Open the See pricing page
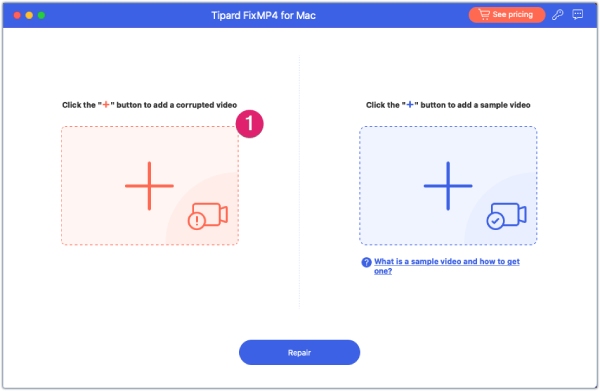Image resolution: width=600 pixels, height=391 pixels. click(x=507, y=15)
